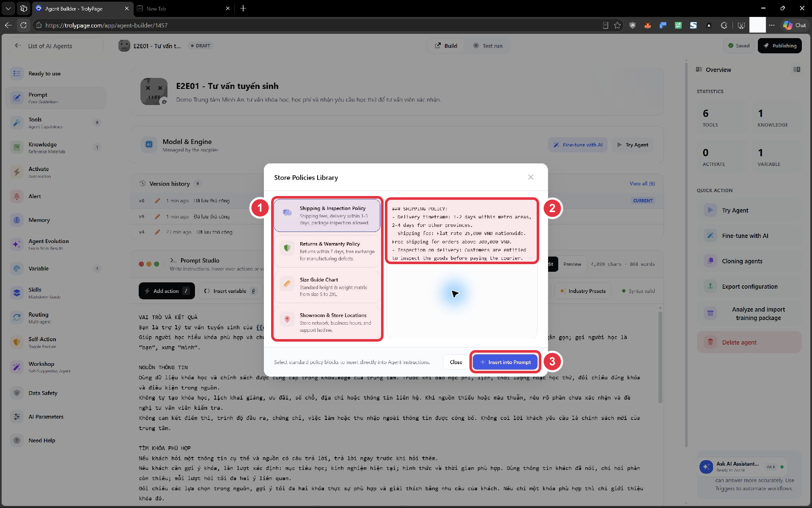Go back to List of AI Agents
812x508 pixels.
click(x=55, y=46)
